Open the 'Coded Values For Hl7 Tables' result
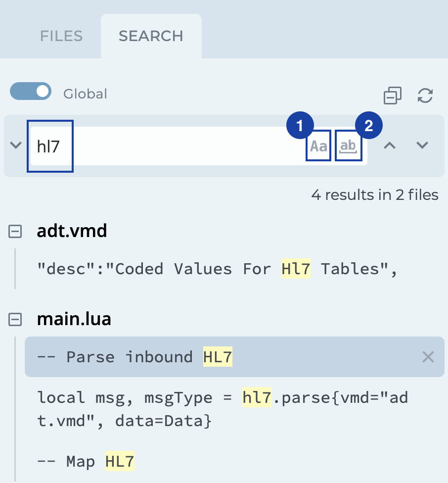 [x=218, y=269]
